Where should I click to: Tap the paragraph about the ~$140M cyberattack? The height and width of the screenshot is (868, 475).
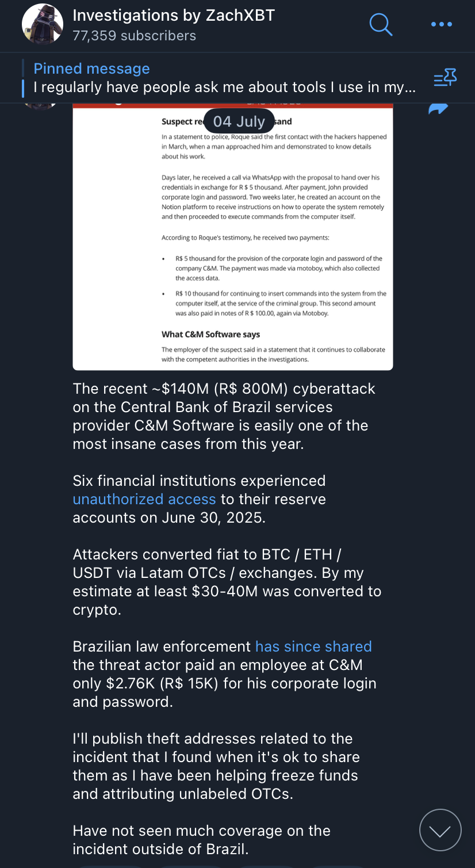[224, 416]
